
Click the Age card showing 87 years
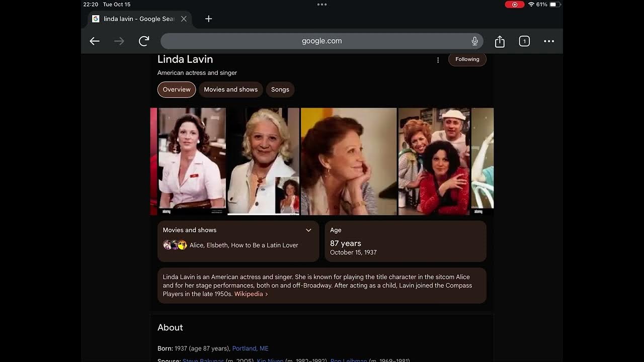pyautogui.click(x=406, y=241)
